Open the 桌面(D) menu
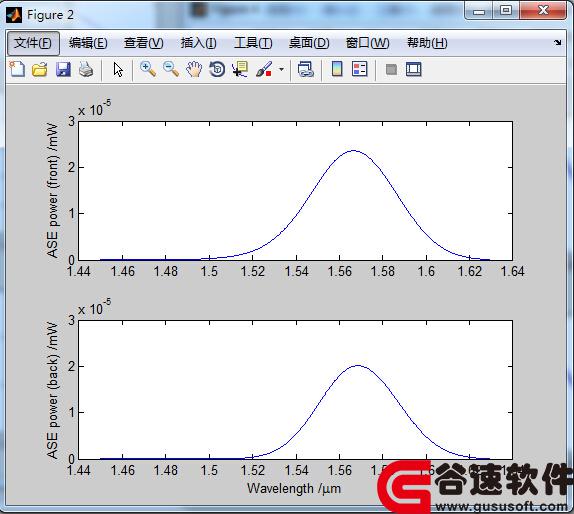574x514 pixels. click(309, 43)
